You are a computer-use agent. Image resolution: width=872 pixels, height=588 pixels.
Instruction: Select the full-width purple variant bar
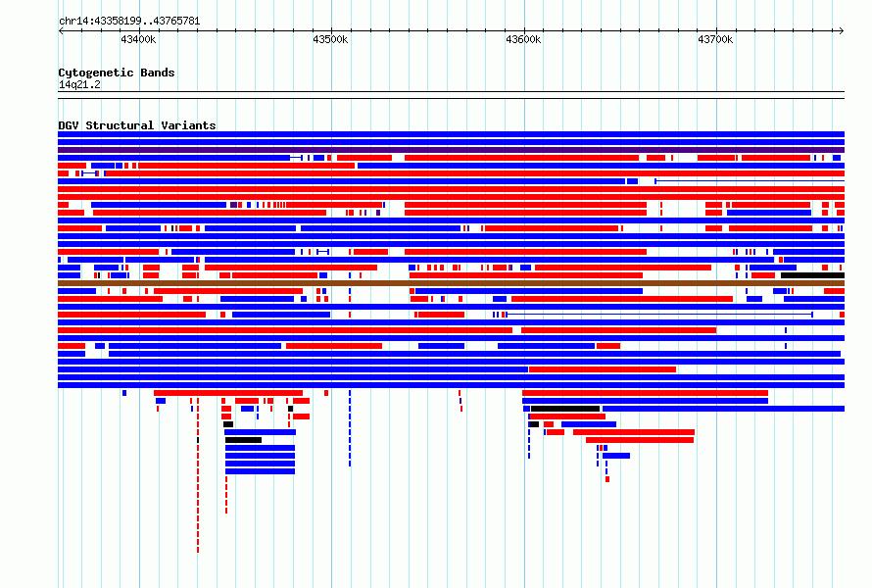[x=451, y=150]
